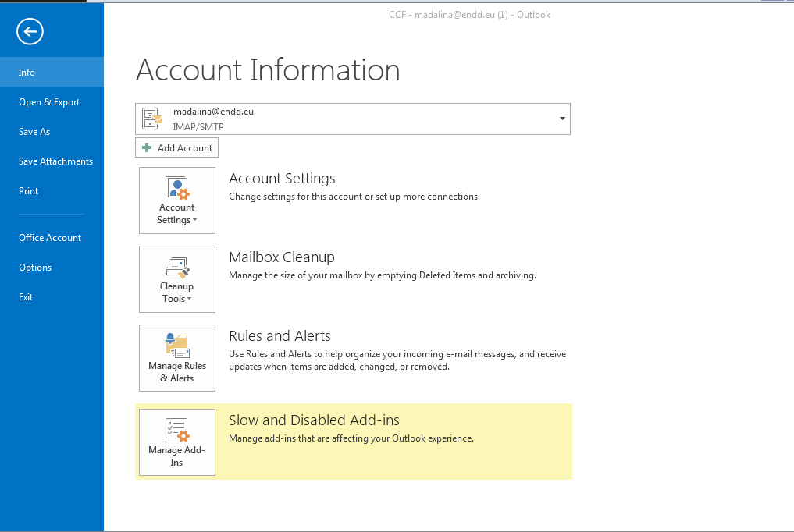Click the back arrow circle icon
This screenshot has height=532, width=794.
[30, 31]
